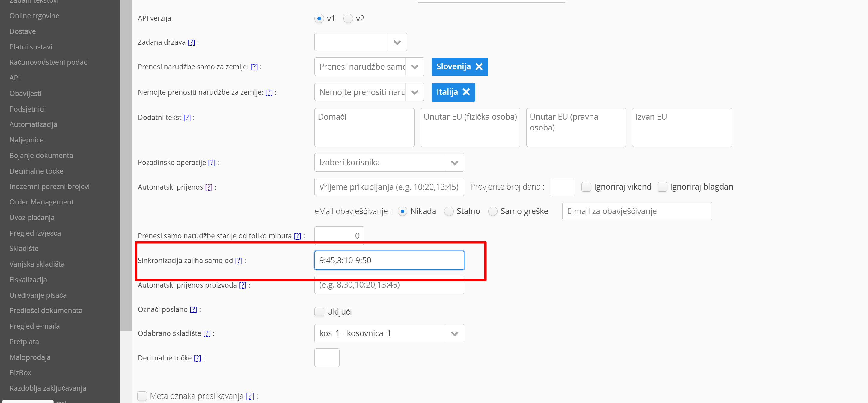Open help [?] for Sinkronizacija zaliha samo od
This screenshot has width=868, height=403.
pos(238,261)
